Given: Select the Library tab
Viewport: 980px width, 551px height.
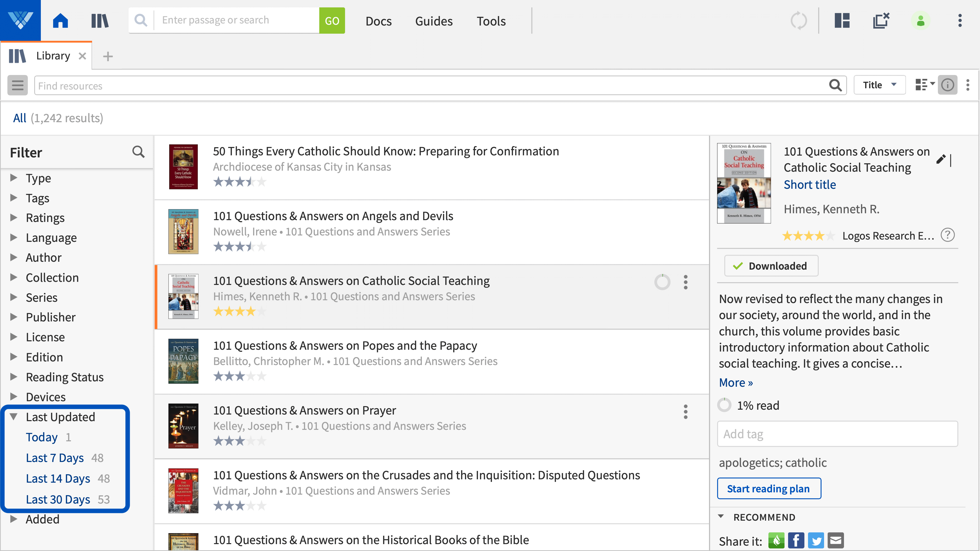Looking at the screenshot, I should click(x=46, y=56).
